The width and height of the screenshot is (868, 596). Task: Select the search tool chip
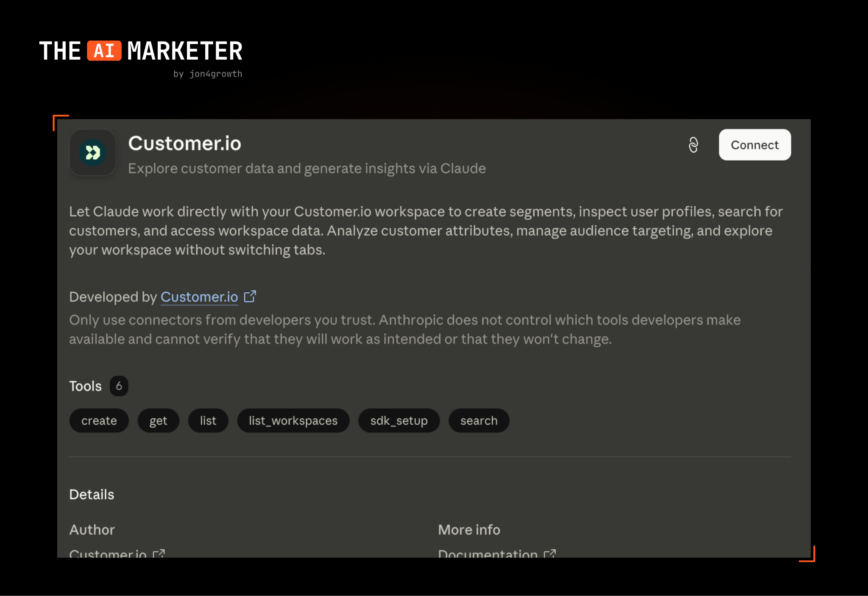(479, 421)
